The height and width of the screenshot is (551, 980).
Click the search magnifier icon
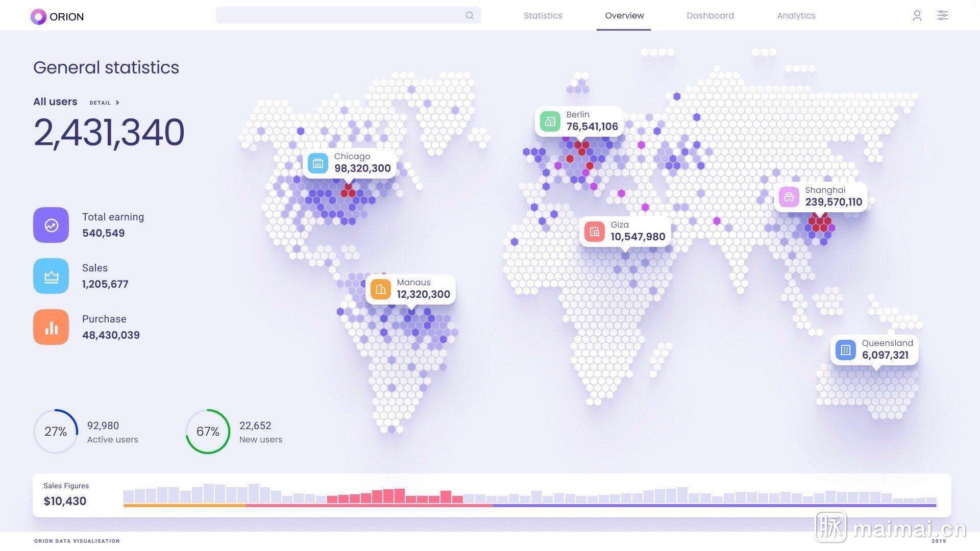(469, 15)
